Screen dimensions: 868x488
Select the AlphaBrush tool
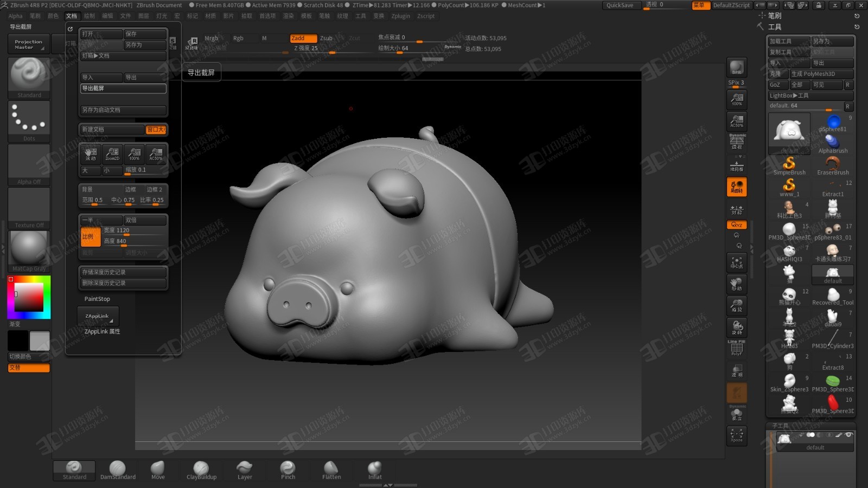coord(833,144)
